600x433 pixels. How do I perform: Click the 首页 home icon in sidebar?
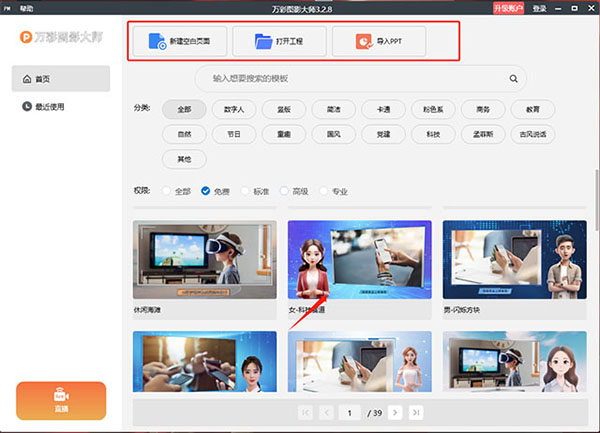point(24,79)
